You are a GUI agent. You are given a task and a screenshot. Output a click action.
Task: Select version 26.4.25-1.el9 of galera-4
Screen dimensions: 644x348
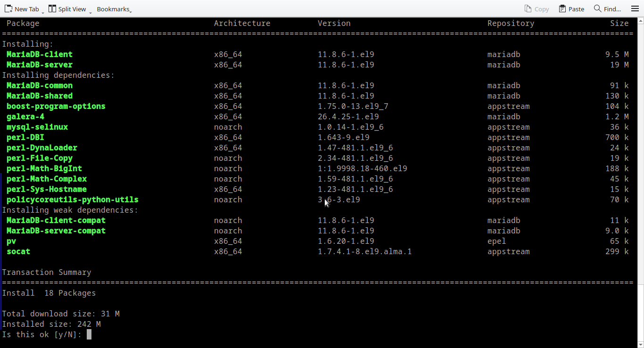click(348, 116)
